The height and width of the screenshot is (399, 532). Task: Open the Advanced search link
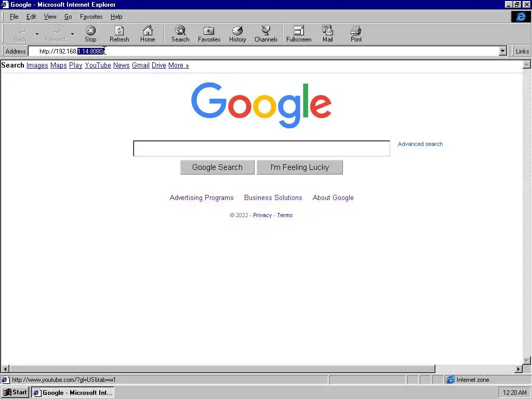420,144
